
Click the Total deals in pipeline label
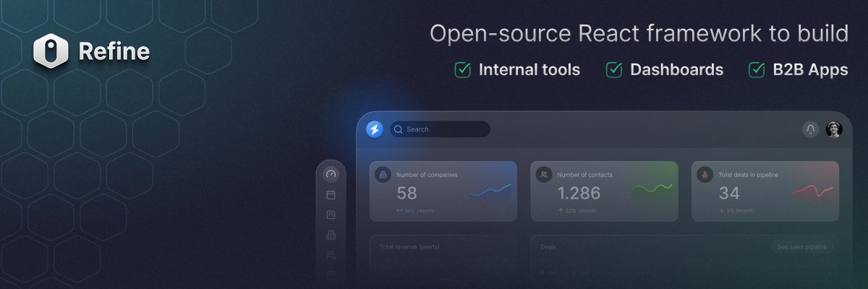(749, 175)
